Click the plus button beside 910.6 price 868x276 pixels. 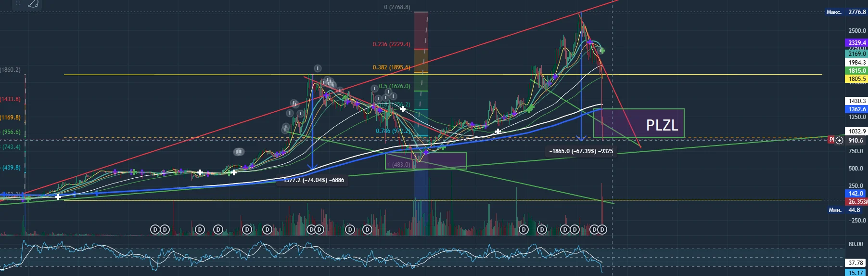click(x=840, y=140)
